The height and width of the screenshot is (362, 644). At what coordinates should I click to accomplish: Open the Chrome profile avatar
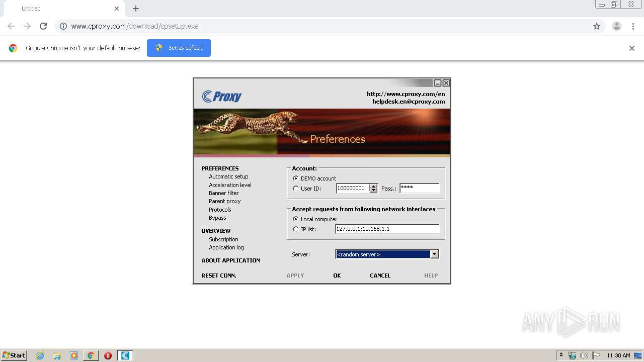[x=617, y=26]
